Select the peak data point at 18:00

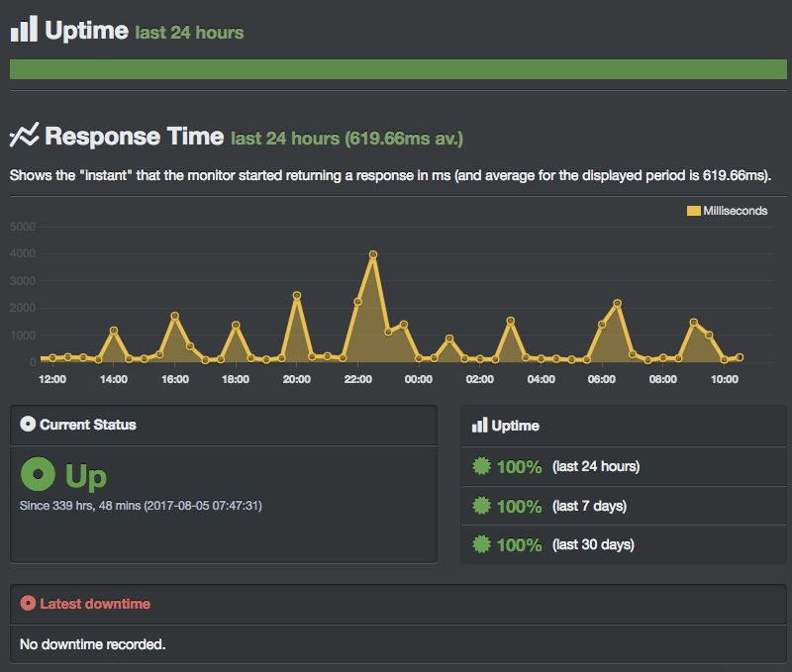[x=236, y=326]
